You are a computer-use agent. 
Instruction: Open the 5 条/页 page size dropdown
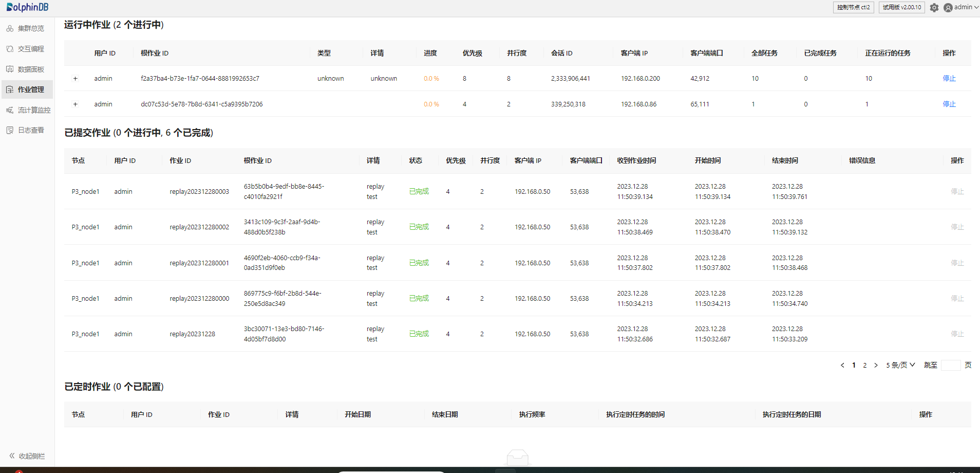(x=900, y=365)
